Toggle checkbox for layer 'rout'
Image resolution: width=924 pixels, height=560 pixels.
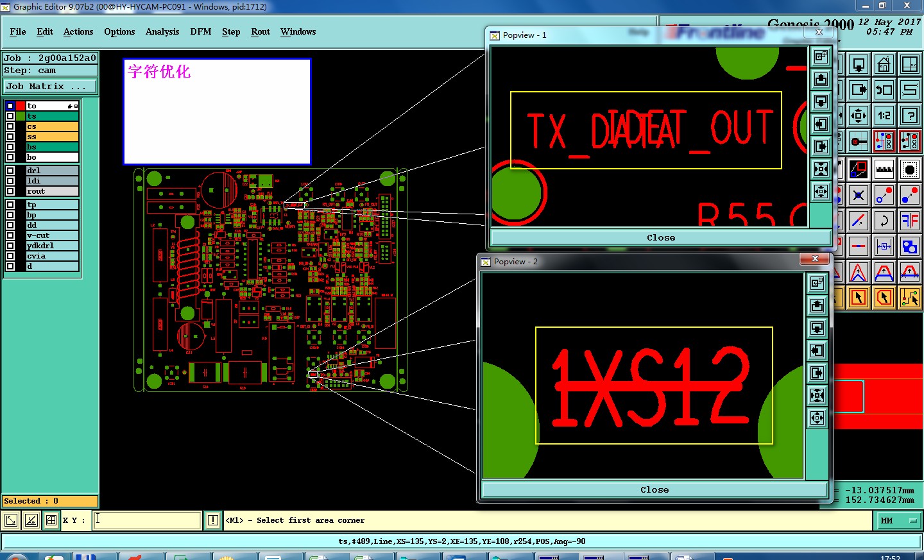[10, 191]
